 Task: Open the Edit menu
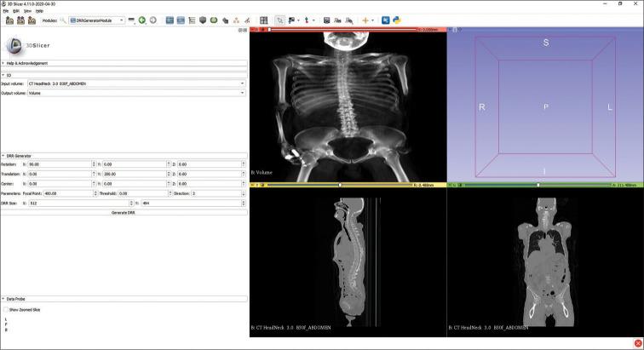point(17,10)
